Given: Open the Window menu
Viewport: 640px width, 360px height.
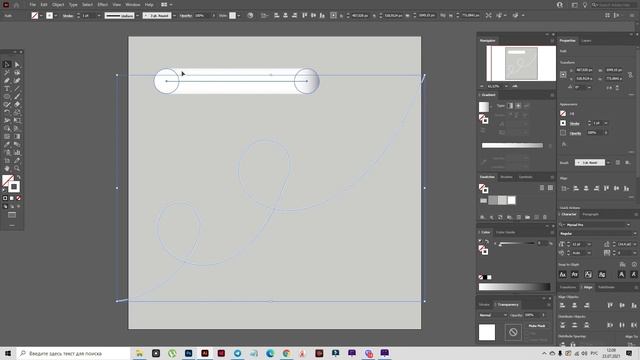Looking at the screenshot, I should [x=133, y=4].
